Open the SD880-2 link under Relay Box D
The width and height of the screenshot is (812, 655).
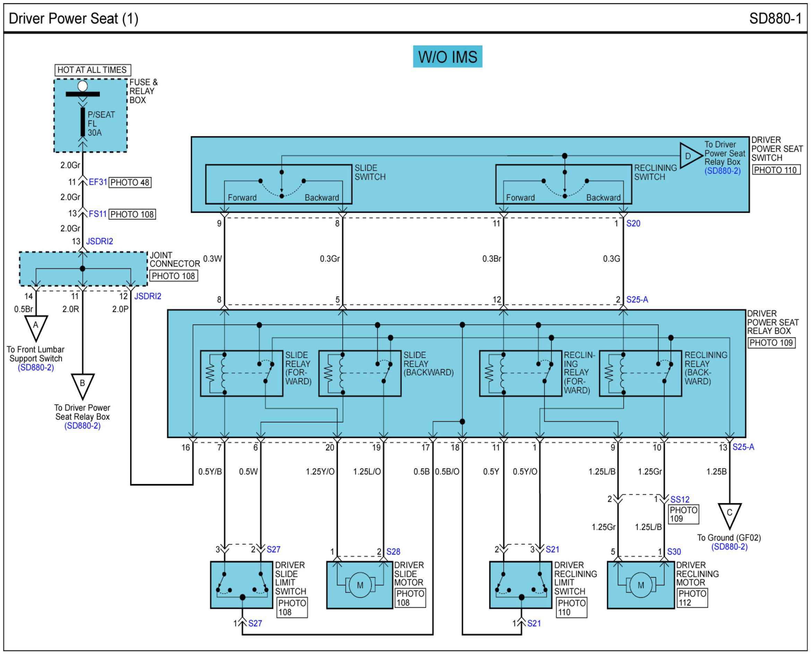click(722, 171)
